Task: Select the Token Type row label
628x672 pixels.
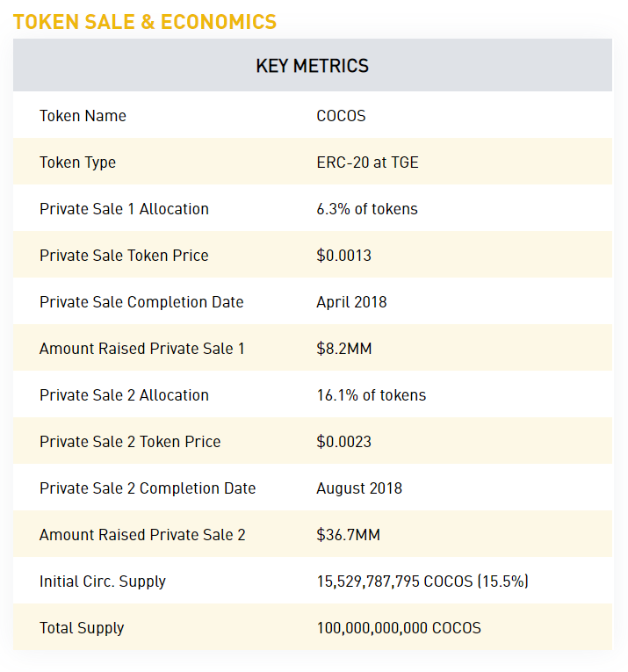Action: click(x=77, y=163)
